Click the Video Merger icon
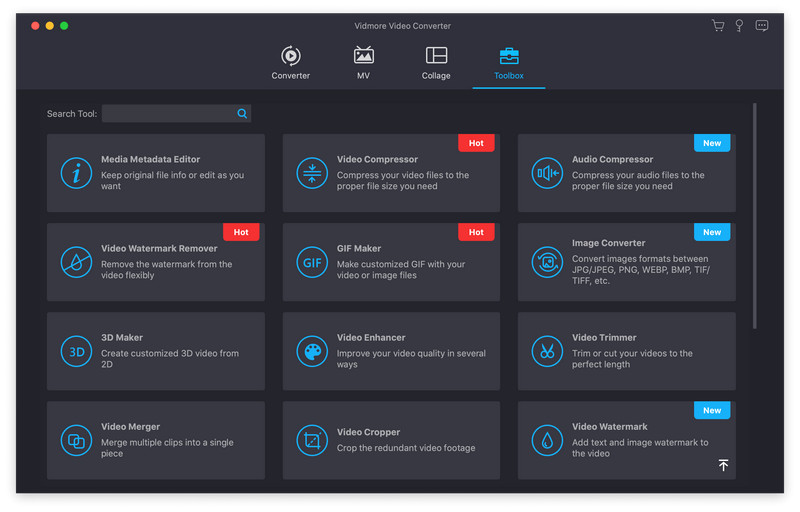Viewport: 800px width, 512px height. click(76, 440)
